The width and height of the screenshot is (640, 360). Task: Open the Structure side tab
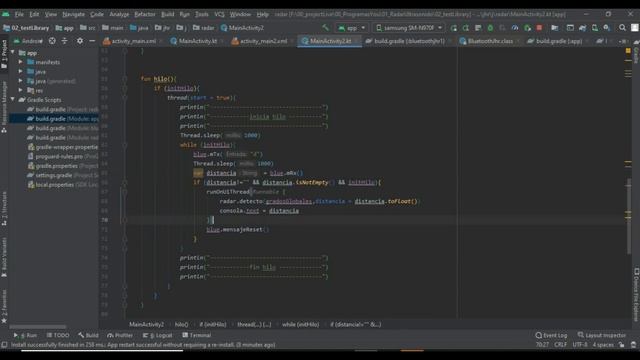(4, 209)
